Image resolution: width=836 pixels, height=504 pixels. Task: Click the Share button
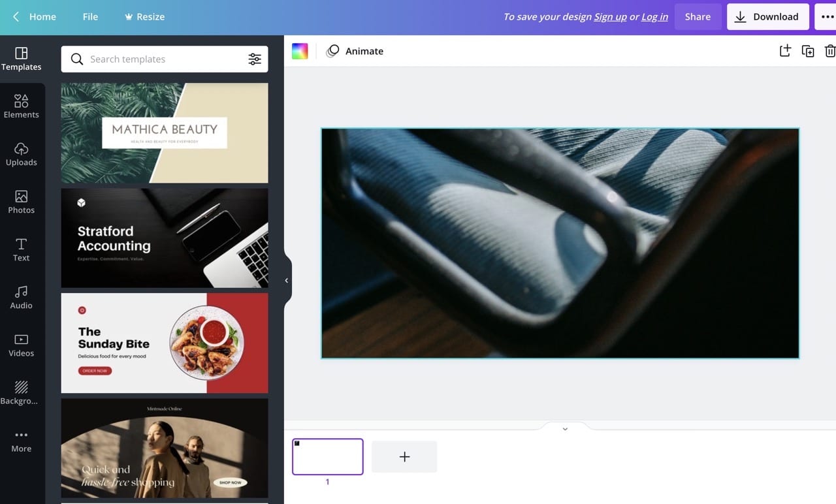coord(698,17)
